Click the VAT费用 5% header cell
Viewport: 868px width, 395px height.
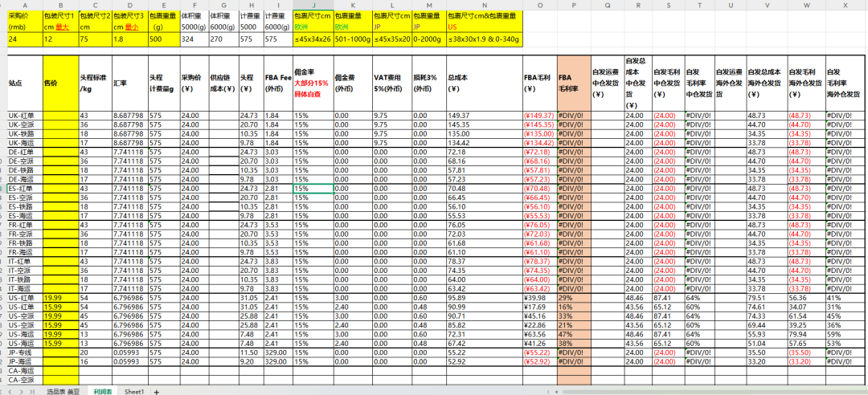[x=392, y=83]
